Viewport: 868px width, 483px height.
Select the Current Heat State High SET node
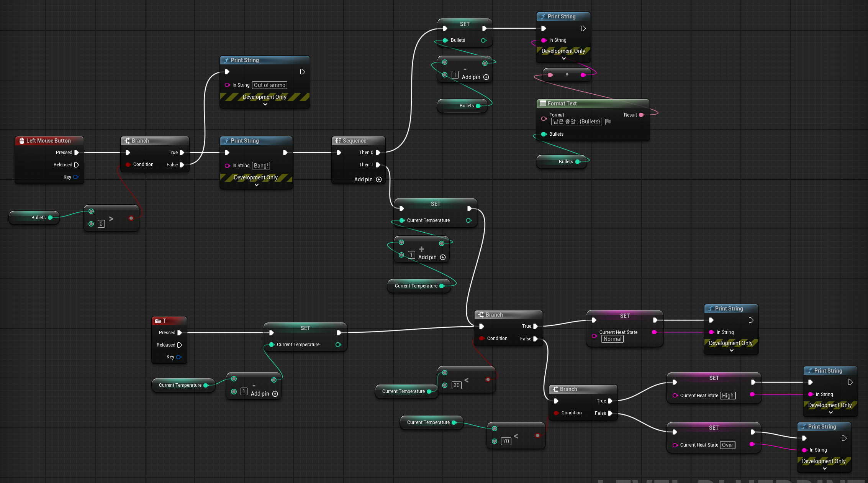[x=714, y=378]
